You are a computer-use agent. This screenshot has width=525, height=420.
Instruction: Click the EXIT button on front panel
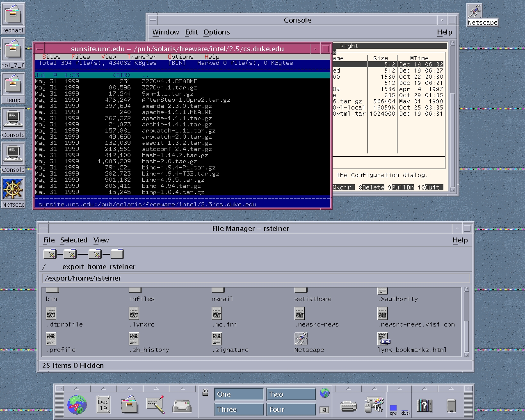point(324,410)
